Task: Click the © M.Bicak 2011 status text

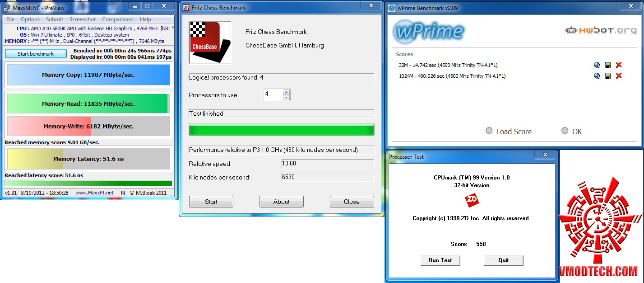Action: (x=148, y=193)
